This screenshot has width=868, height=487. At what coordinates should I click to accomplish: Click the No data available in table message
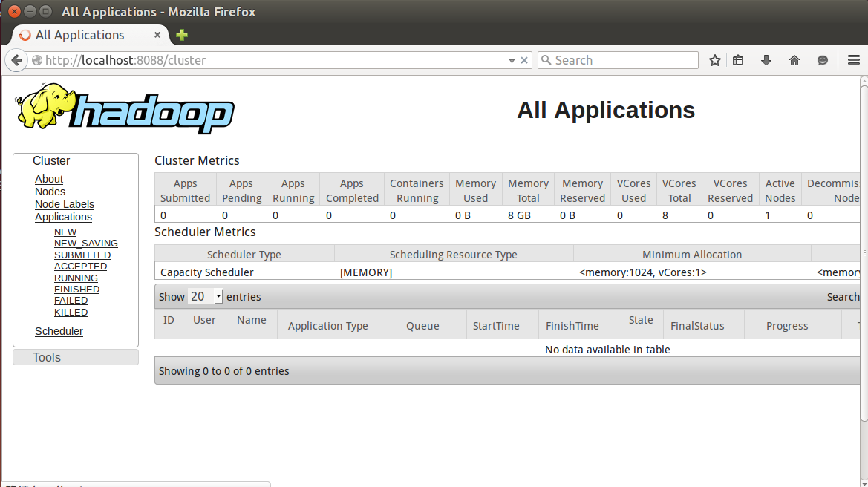pyautogui.click(x=607, y=350)
